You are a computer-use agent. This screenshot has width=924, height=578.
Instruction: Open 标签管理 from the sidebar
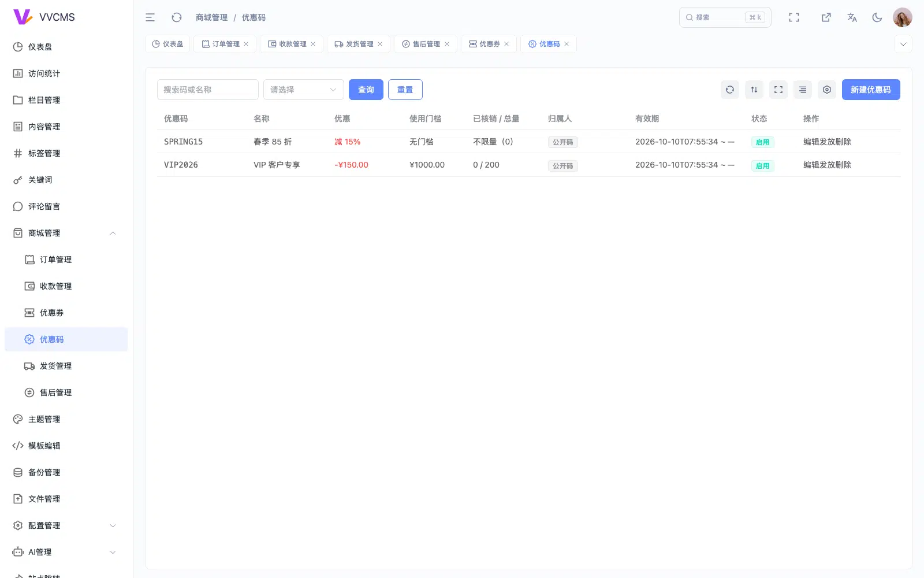point(66,153)
